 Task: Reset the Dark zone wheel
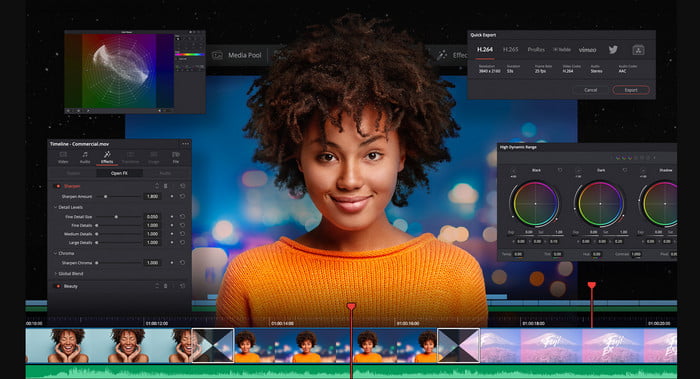625,171
